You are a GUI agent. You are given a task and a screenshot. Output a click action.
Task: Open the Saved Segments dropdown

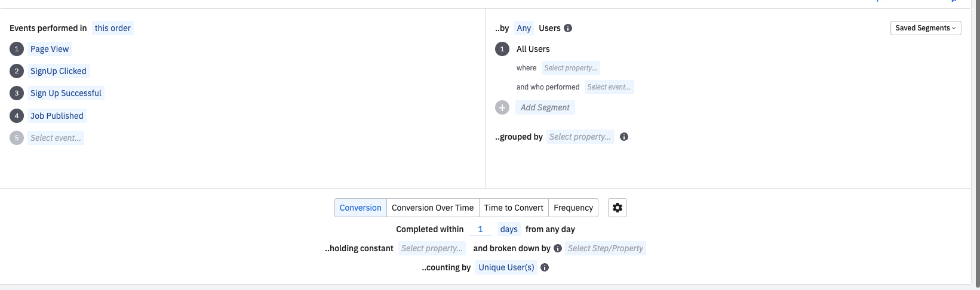[925, 28]
